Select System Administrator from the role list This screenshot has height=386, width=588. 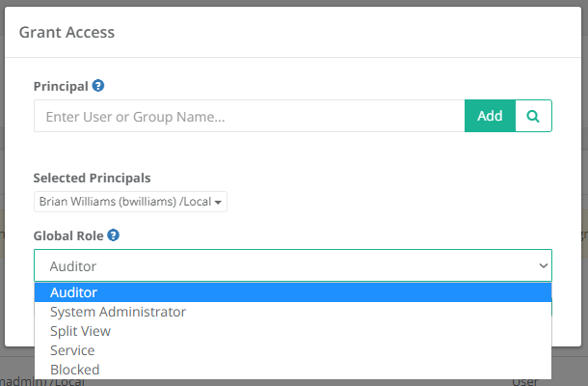click(118, 312)
